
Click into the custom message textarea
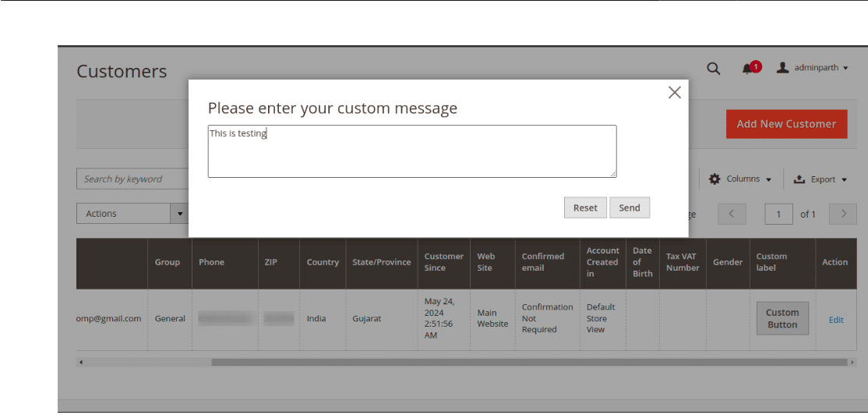[x=412, y=151]
